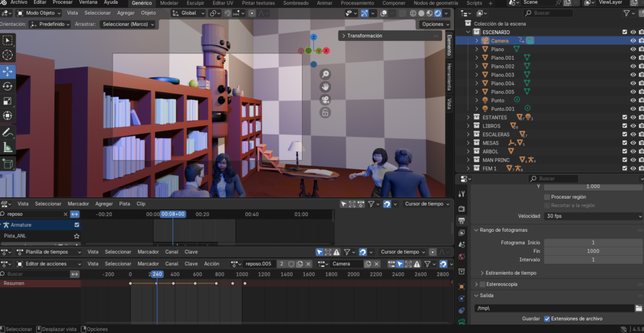Switch to solid viewport shading
The image size is (644, 333).
click(x=421, y=13)
